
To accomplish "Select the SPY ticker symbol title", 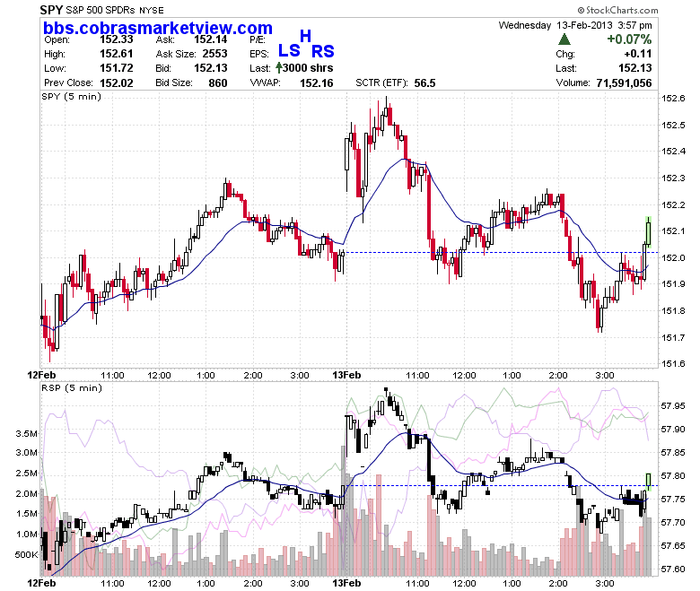I will tap(51, 10).
